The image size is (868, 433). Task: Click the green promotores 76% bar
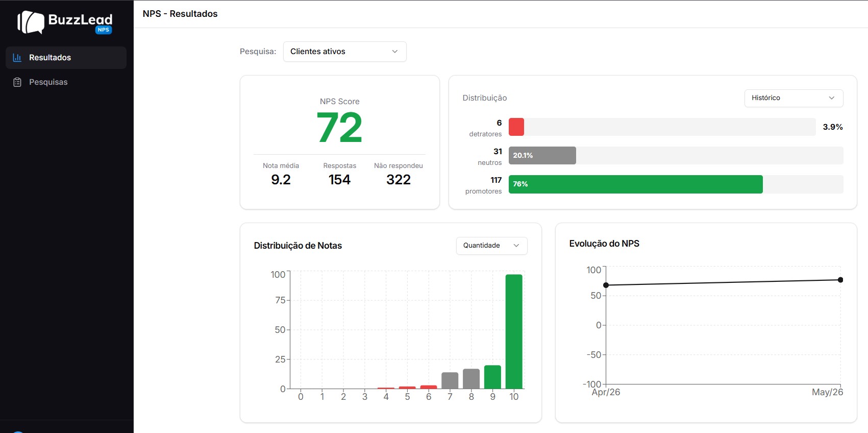tap(636, 184)
